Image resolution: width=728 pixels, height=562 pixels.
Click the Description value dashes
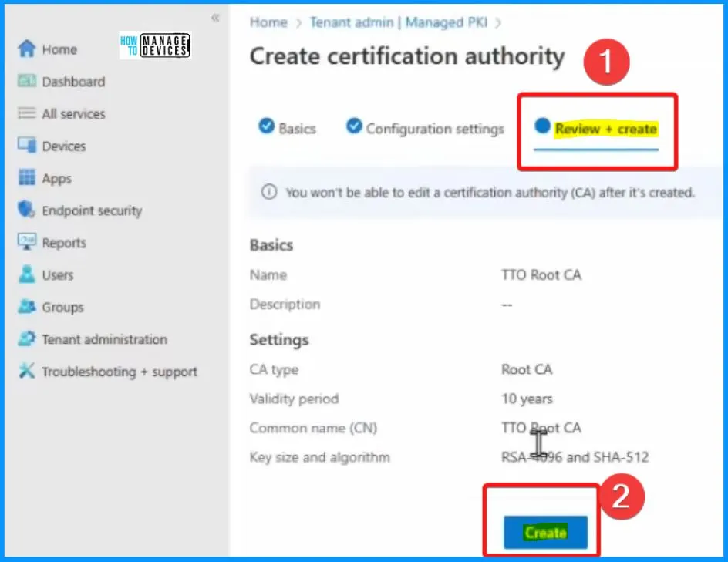click(507, 305)
